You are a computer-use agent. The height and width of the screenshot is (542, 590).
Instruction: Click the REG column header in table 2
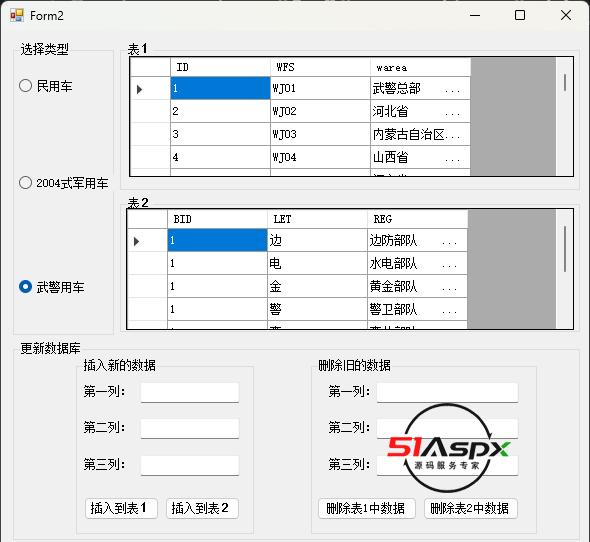coord(417,219)
